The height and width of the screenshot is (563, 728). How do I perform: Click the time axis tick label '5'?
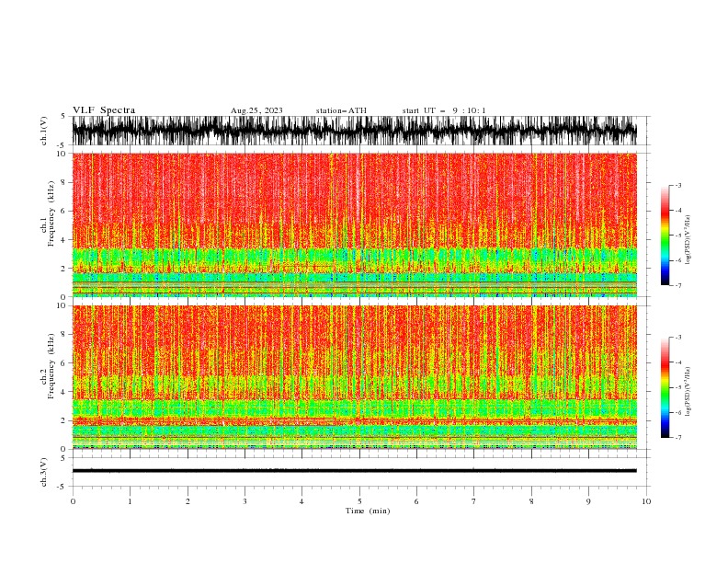359,501
